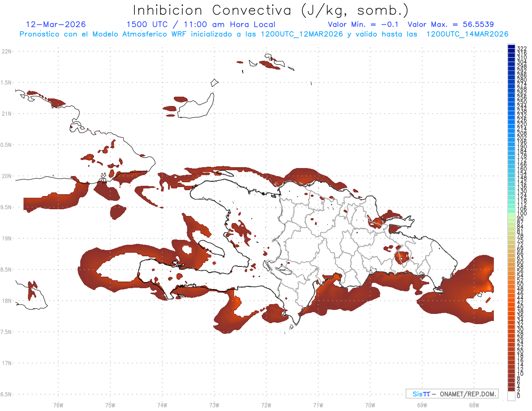The height and width of the screenshot is (411, 532).
Task: Click model start time '1200UTC_12MAR2026'
Action: (302, 34)
